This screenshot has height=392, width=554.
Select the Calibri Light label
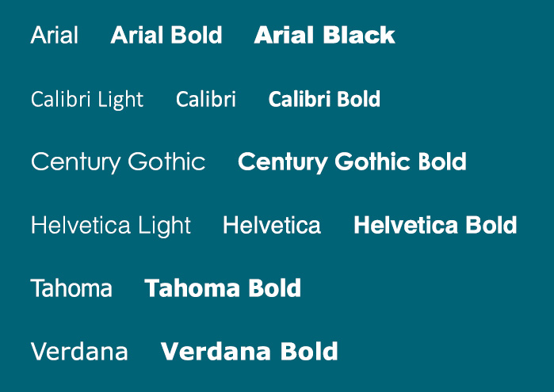click(87, 100)
